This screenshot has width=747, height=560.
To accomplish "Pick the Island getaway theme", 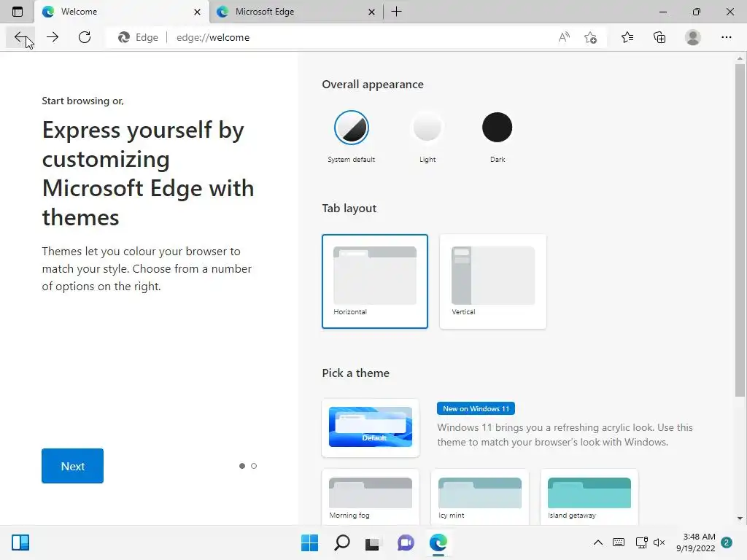I will [x=589, y=497].
